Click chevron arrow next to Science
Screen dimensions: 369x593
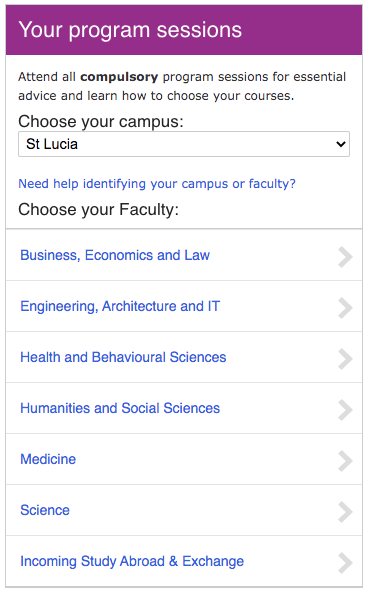(x=345, y=512)
